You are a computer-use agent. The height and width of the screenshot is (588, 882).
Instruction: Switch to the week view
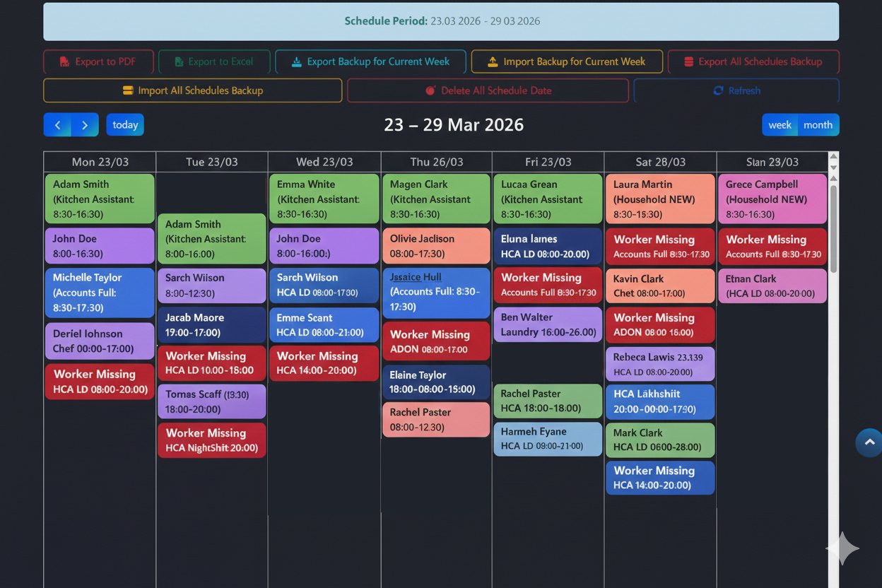coord(780,125)
